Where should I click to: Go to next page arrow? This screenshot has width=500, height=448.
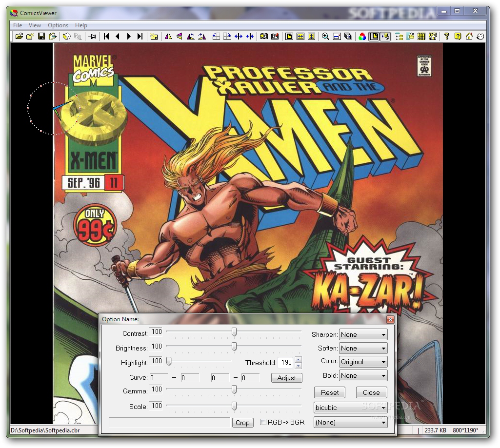point(129,37)
